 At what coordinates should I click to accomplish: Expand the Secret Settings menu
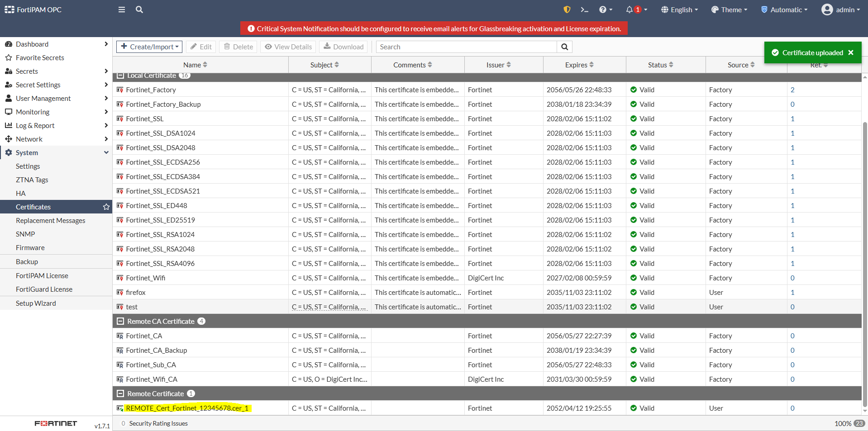point(56,85)
